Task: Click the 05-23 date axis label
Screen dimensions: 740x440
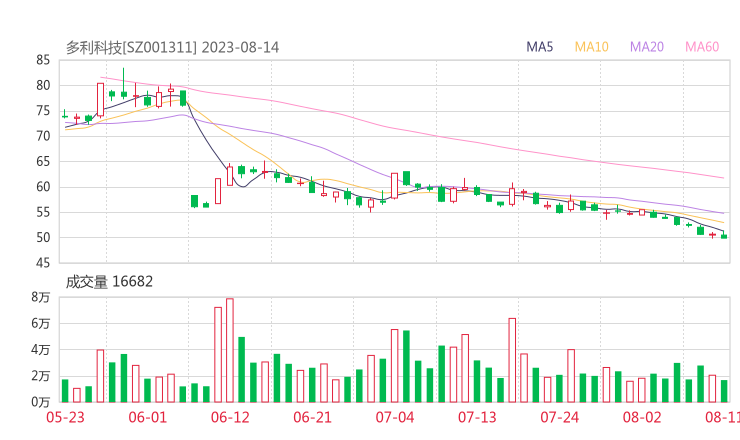Action: point(65,417)
